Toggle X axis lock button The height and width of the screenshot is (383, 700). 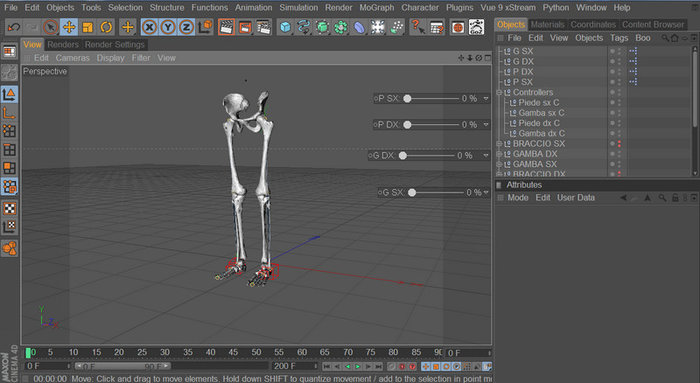click(149, 27)
